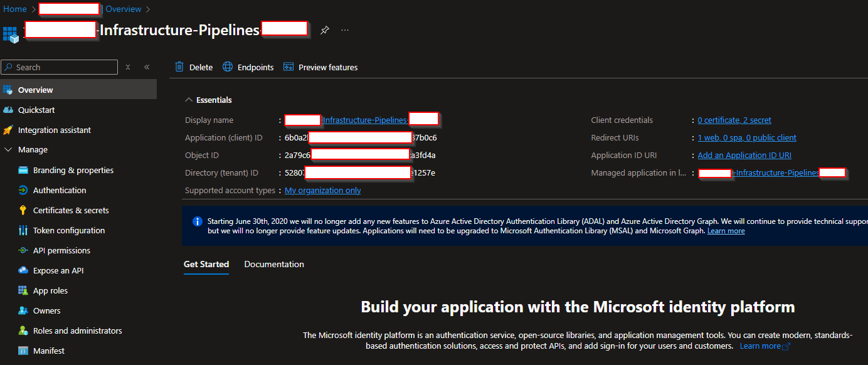Switch to the Documentation tab
This screenshot has width=868, height=365.
coord(274,264)
